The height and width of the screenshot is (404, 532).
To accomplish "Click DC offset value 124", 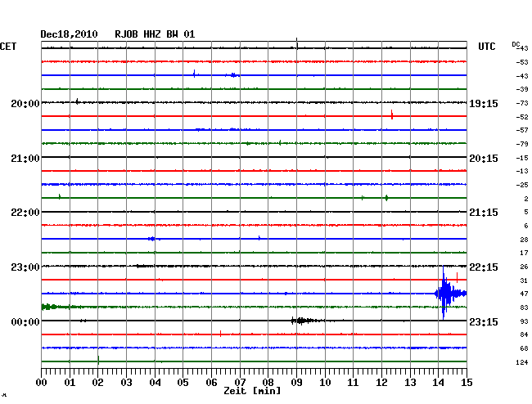I will point(522,362).
